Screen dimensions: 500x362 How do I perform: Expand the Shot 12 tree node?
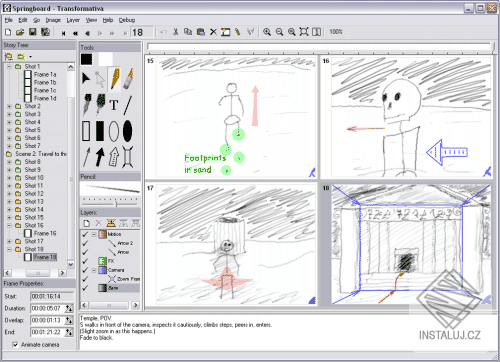9,194
